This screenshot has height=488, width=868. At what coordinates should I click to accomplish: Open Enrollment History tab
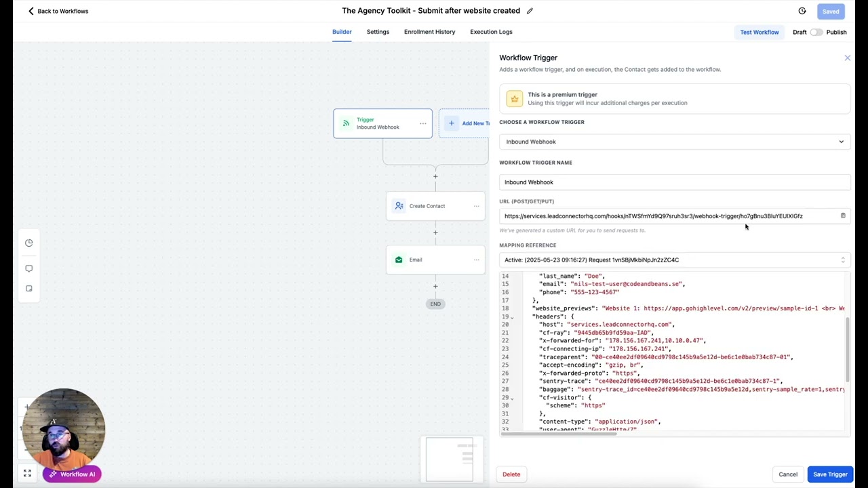[x=429, y=32]
